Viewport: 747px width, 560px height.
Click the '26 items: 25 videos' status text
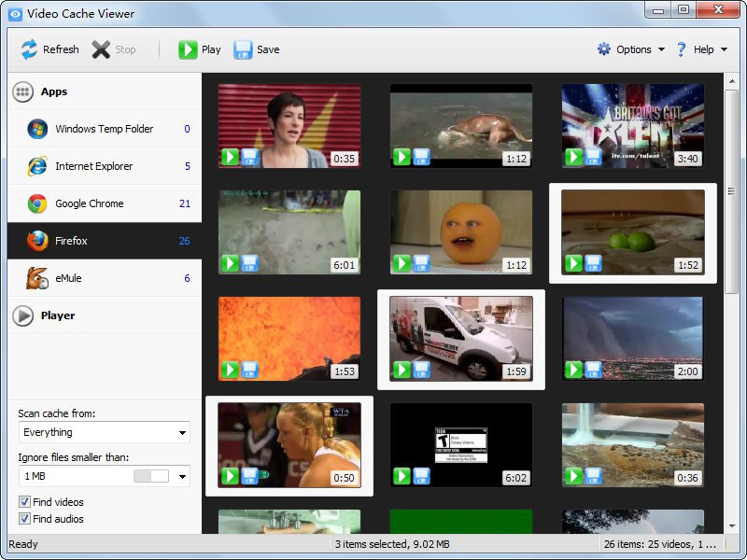[x=660, y=544]
